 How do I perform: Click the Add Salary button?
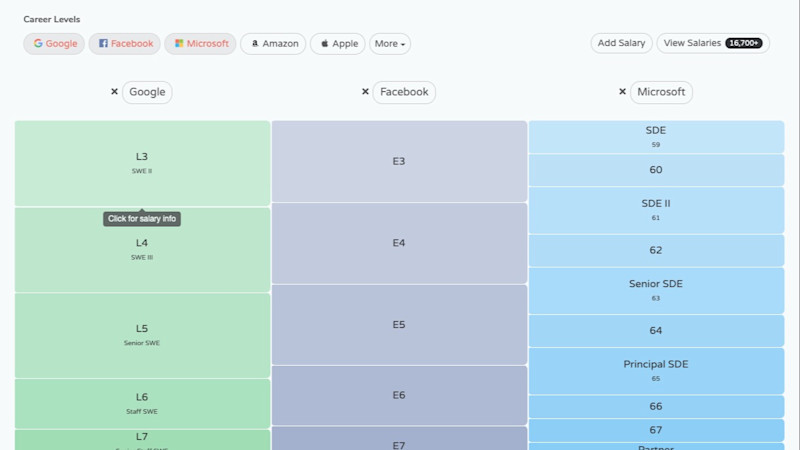pos(621,43)
